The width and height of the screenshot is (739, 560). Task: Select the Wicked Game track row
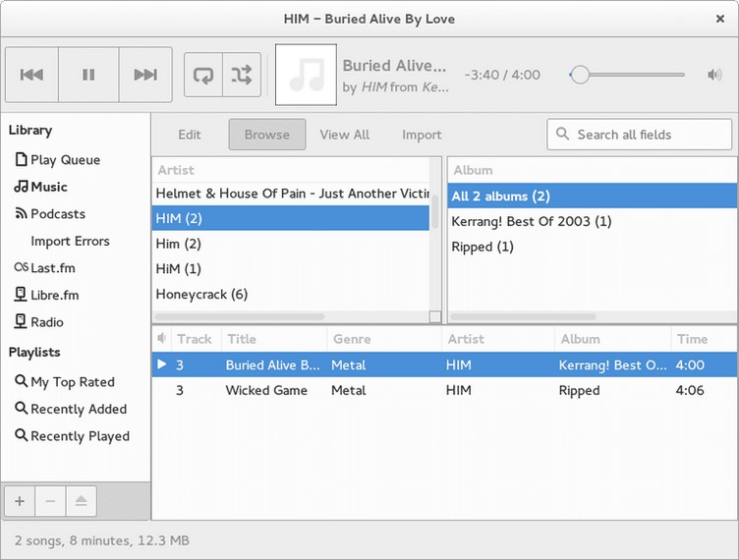[x=444, y=390]
